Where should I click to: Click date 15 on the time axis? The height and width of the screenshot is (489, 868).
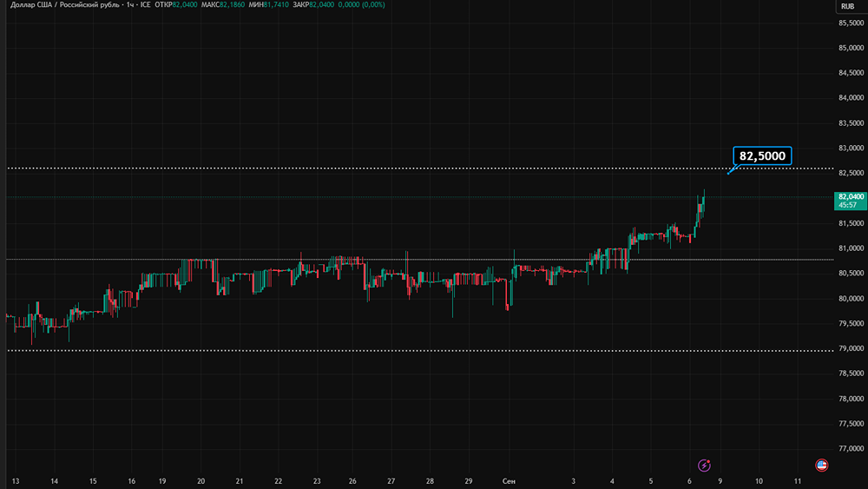point(93,481)
